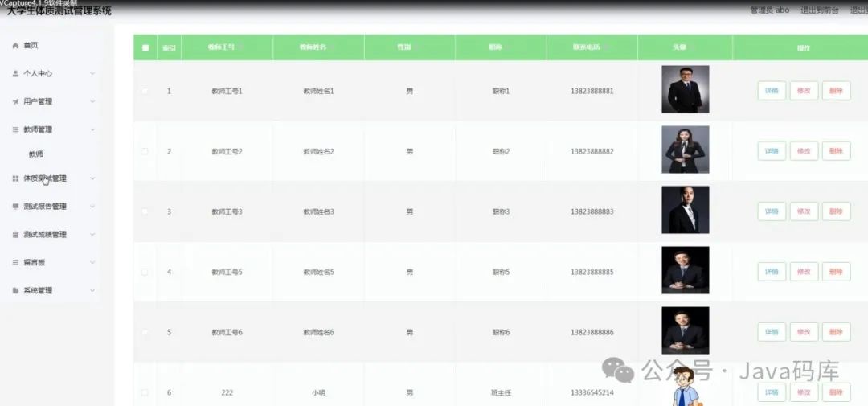Screen dimensions: 868x406
Task: Expand the 测试报告管理 chevron
Action: pos(92,207)
